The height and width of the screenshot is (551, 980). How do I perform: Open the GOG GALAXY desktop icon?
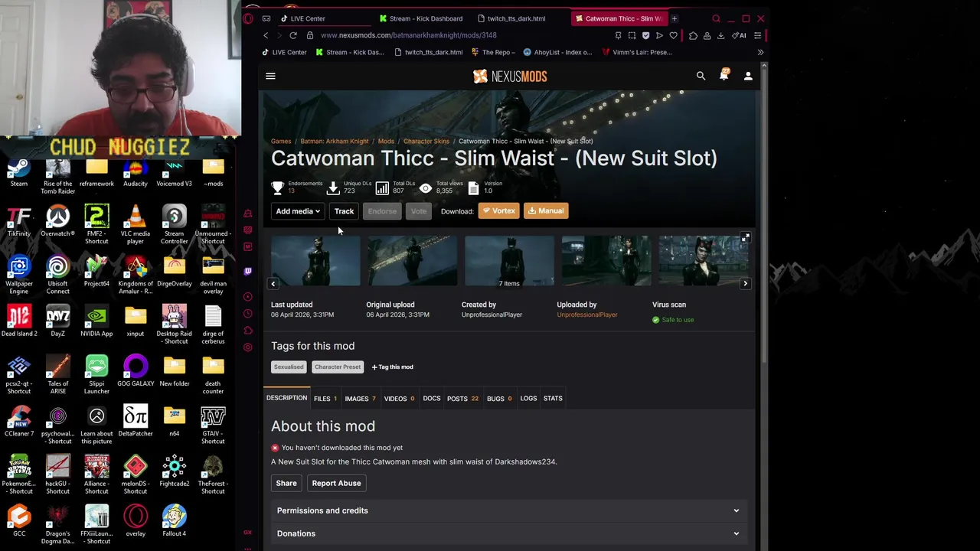click(136, 371)
